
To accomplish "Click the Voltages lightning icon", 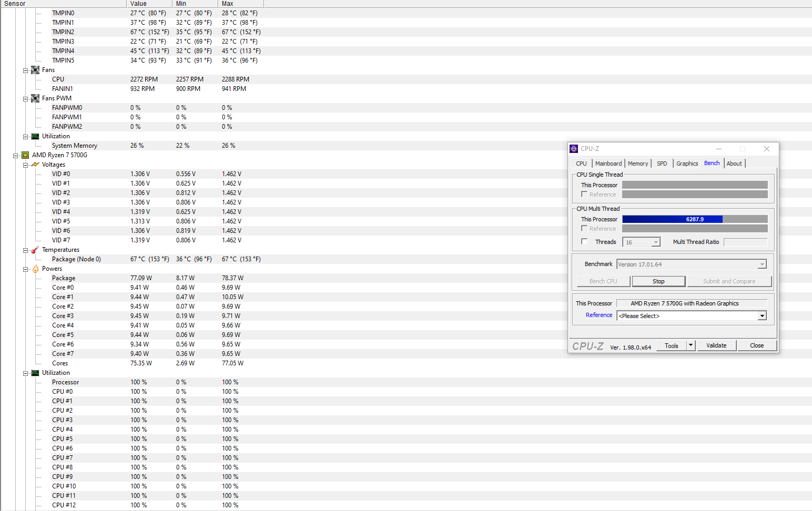I will pos(35,165).
